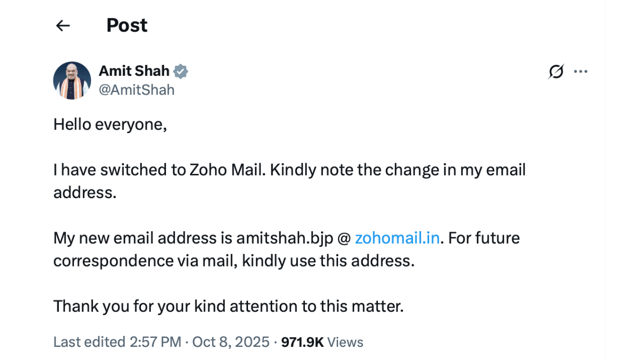
Task: Click the amitshah.bjp email text
Action: (285, 238)
